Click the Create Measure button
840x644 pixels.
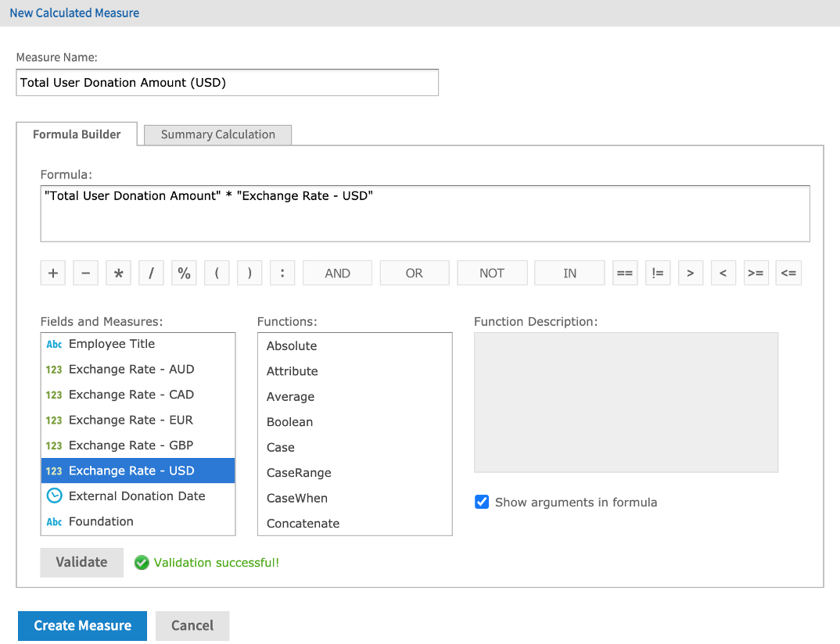click(81, 625)
